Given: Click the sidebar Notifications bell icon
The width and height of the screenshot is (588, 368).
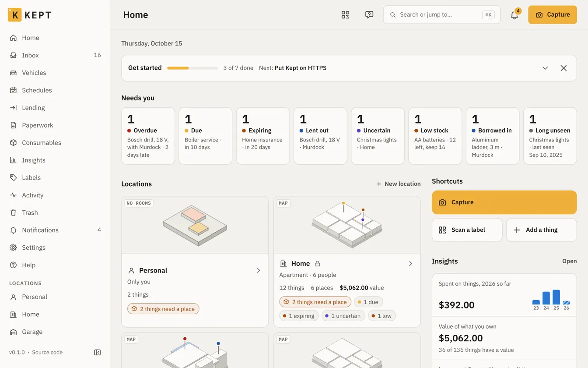Looking at the screenshot, I should pos(13,230).
